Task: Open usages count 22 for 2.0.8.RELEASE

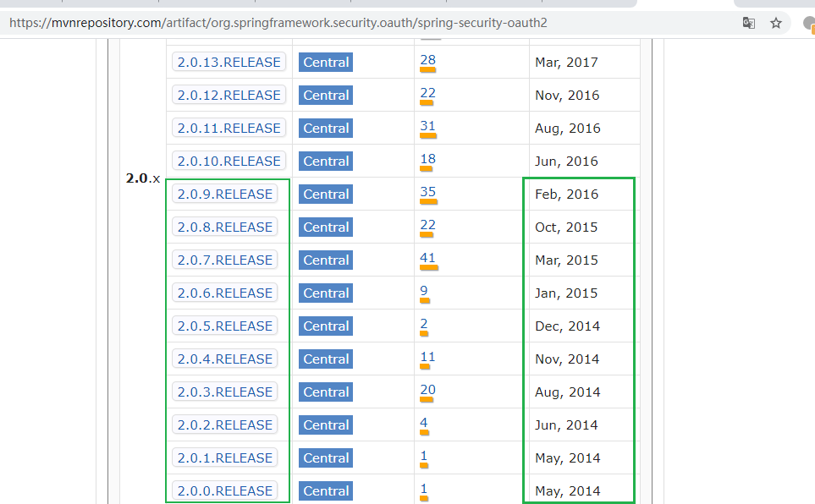Action: click(427, 225)
